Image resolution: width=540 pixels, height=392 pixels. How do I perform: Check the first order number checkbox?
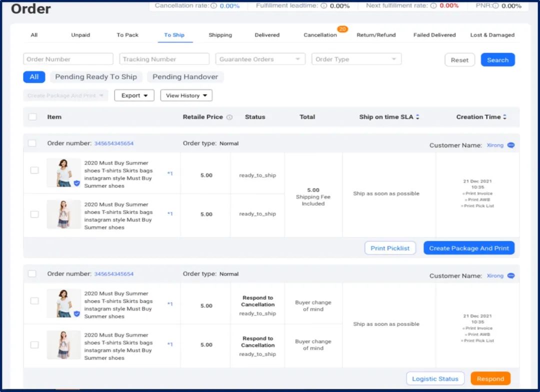coord(32,143)
